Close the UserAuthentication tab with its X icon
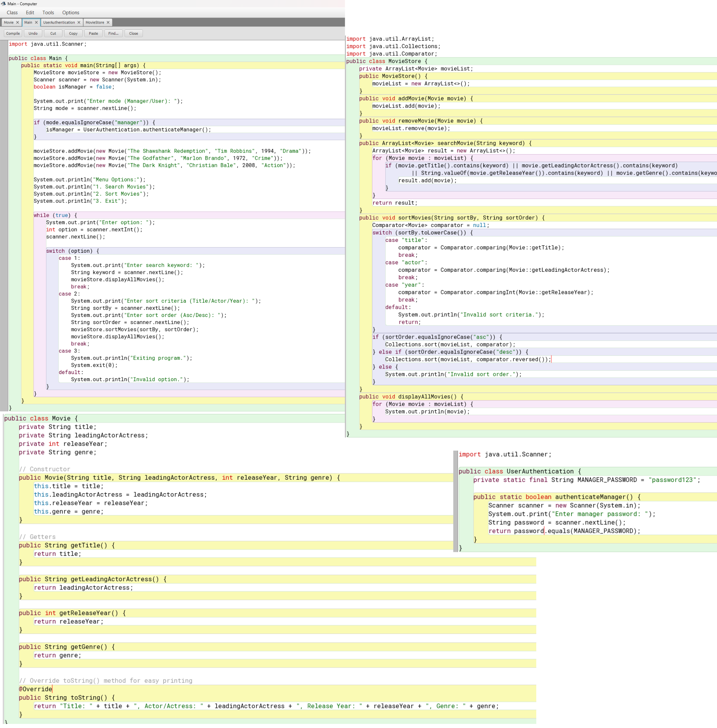Viewport: 717px width, 728px height. pos(79,22)
